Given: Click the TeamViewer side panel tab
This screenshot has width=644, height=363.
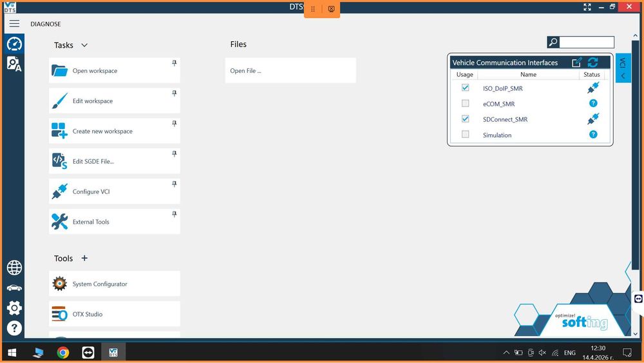Looking at the screenshot, I should 638,299.
